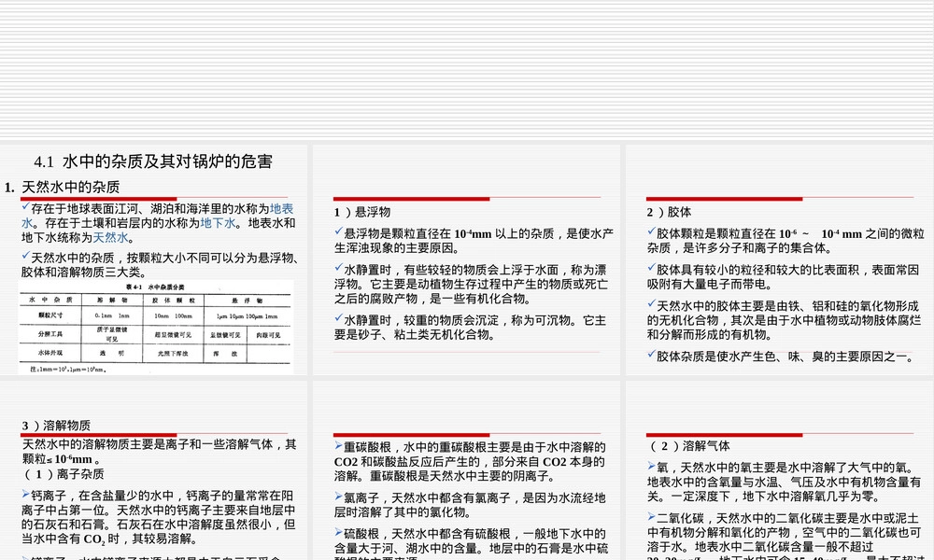Viewport: 934px width, 560px height.
Task: Click bullet 天然水中的胶体主要是由铁、铝和硅
Action: click(x=784, y=320)
